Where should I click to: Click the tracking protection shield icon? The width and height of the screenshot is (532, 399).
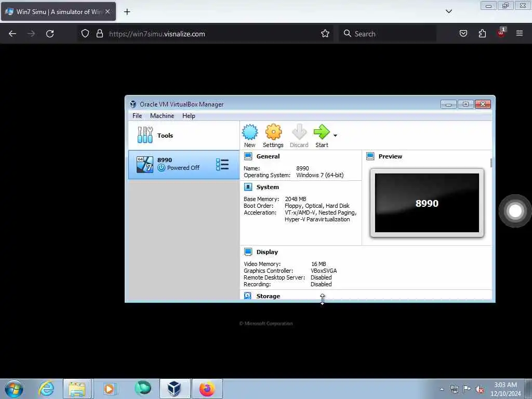(85, 34)
